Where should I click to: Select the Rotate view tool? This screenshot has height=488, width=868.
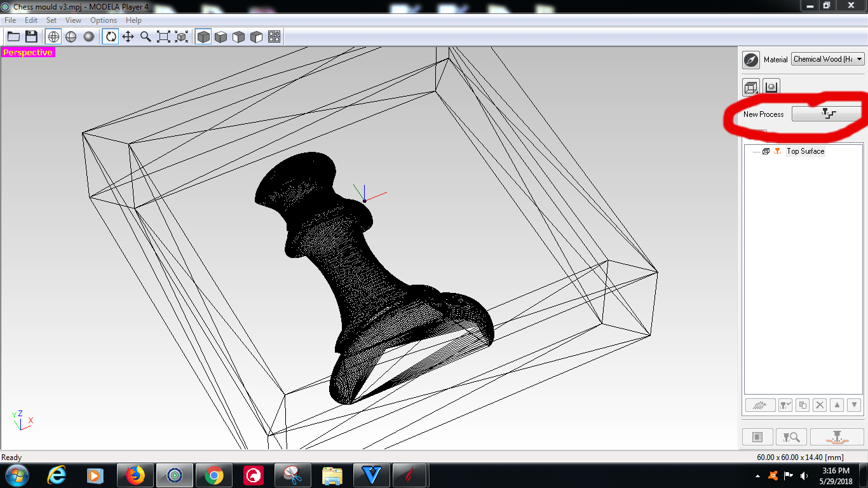coord(111,37)
